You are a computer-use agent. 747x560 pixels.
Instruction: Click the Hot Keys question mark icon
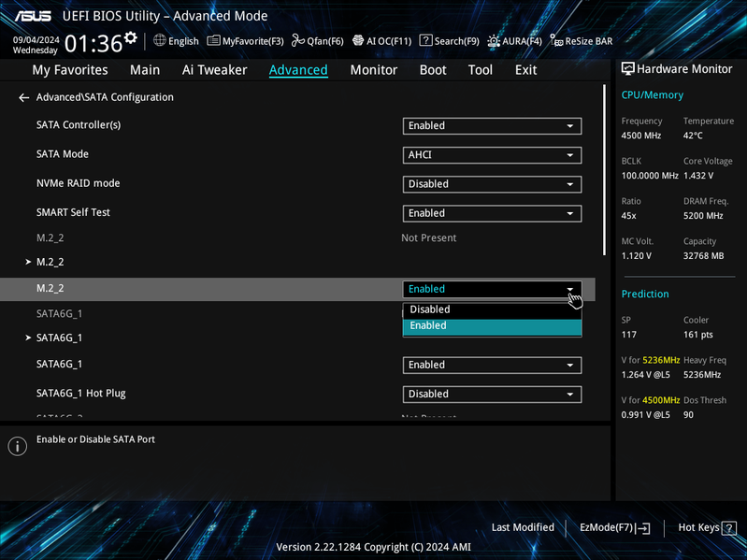(729, 528)
